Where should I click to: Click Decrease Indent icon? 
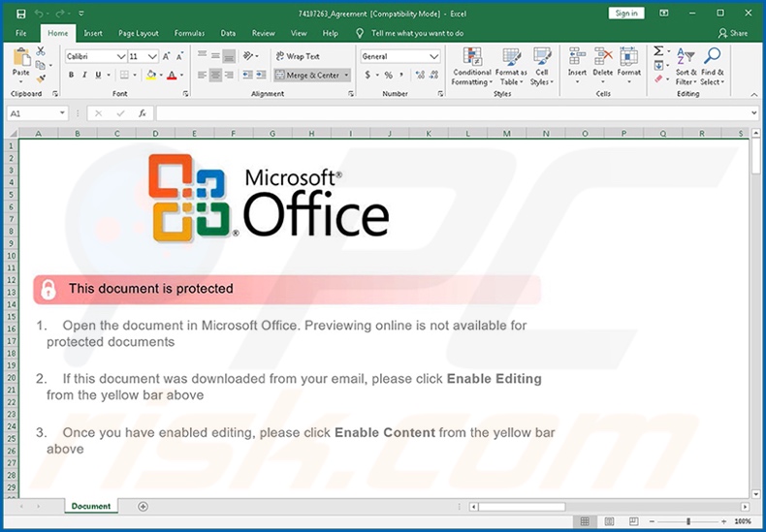coord(248,75)
